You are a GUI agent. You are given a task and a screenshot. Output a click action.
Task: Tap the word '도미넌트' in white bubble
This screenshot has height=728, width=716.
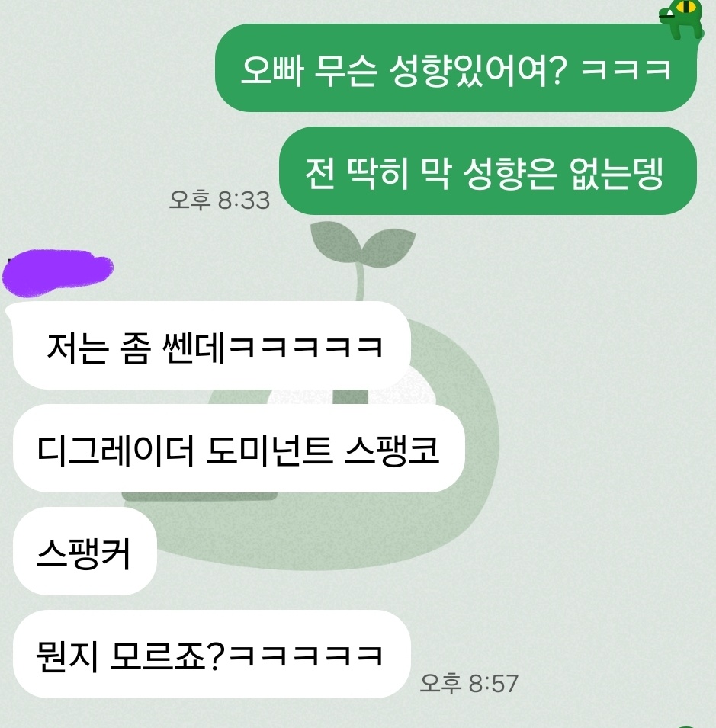coord(269,450)
